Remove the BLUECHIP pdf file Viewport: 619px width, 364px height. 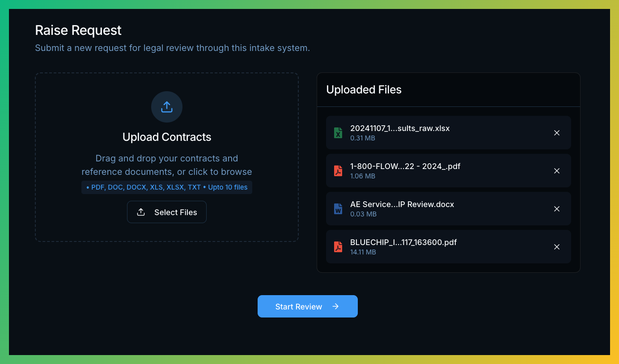[x=557, y=247]
